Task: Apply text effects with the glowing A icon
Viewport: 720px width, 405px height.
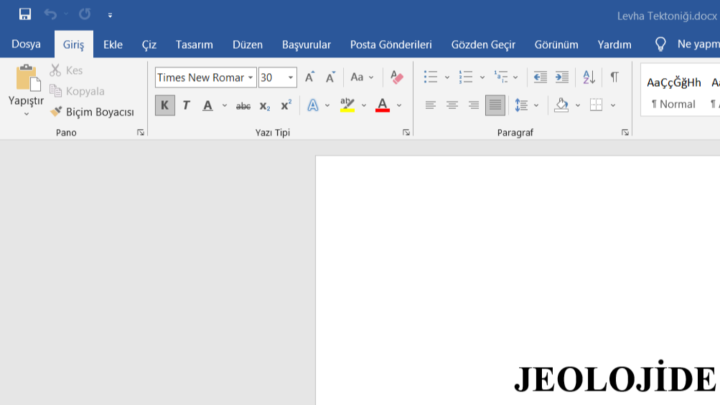Action: 313,106
